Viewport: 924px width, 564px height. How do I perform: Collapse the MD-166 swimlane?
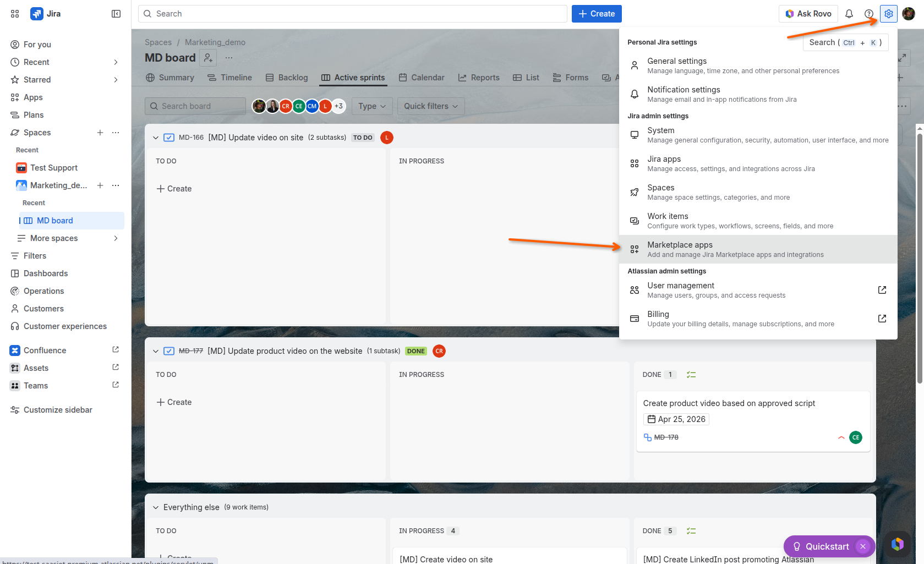point(156,138)
